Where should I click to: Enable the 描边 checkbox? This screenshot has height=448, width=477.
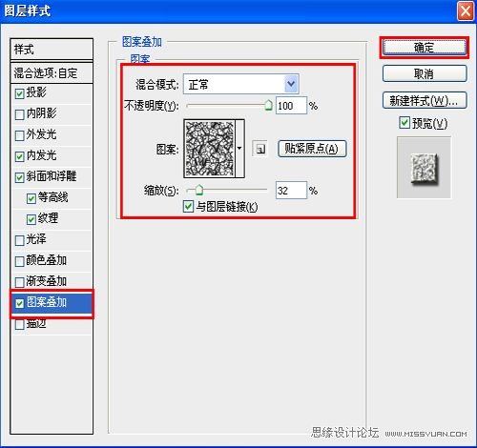coord(20,324)
